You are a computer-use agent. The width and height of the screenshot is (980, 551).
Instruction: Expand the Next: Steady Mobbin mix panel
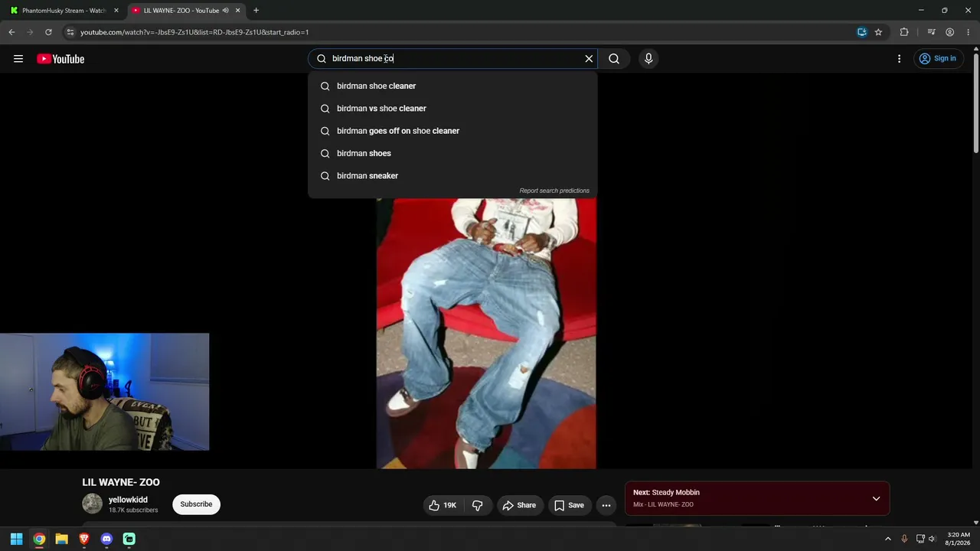(876, 499)
